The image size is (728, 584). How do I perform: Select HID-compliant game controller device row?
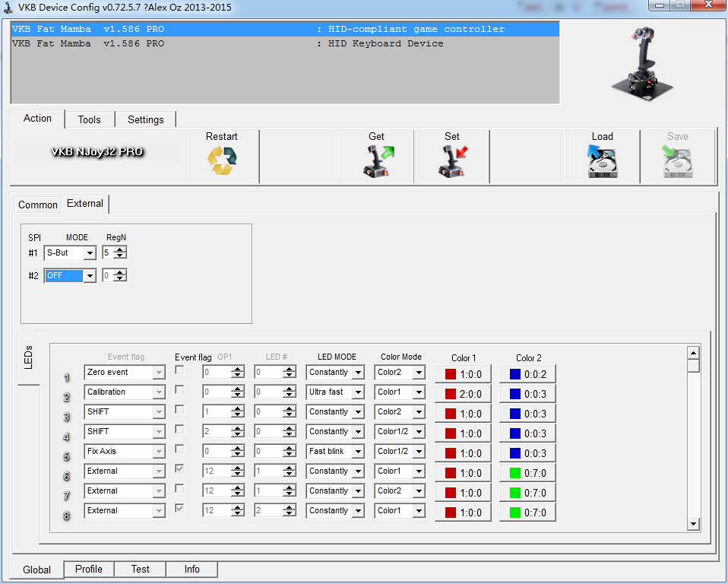click(x=285, y=29)
